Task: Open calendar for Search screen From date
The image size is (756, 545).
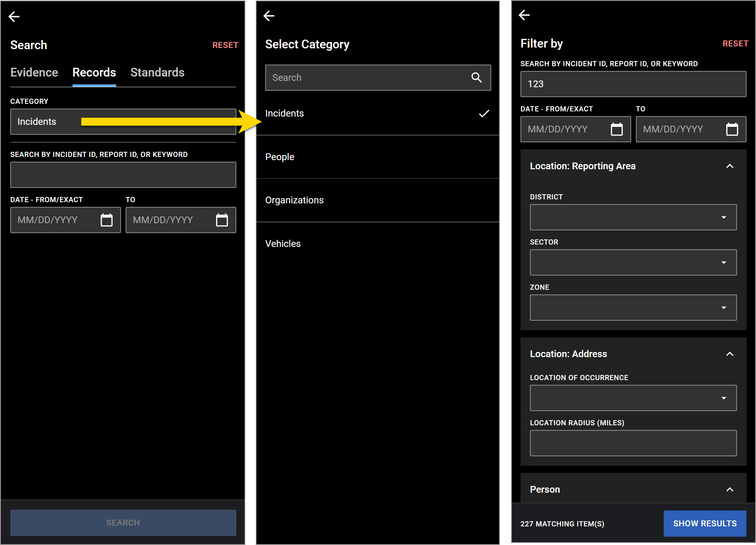Action: click(x=106, y=220)
